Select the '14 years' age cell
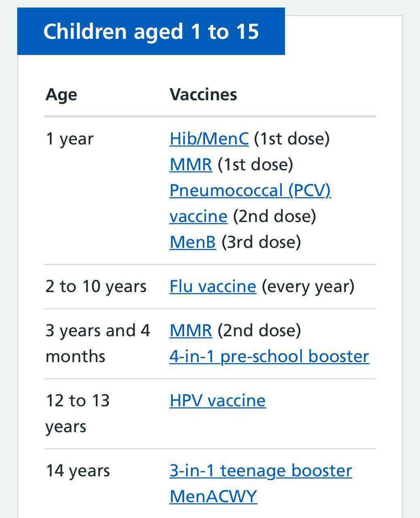The width and height of the screenshot is (420, 518). [x=78, y=471]
